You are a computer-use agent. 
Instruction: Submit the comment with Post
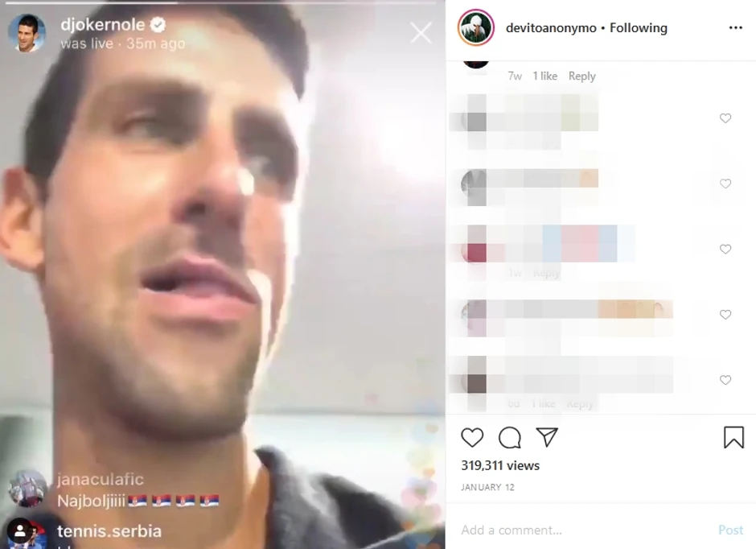pos(730,530)
